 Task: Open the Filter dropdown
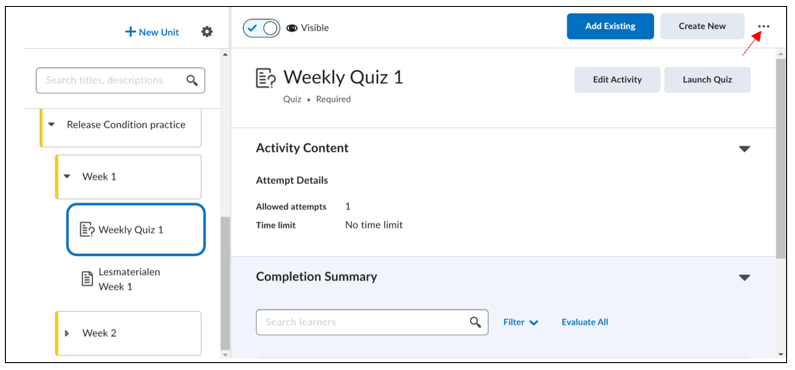coord(521,322)
